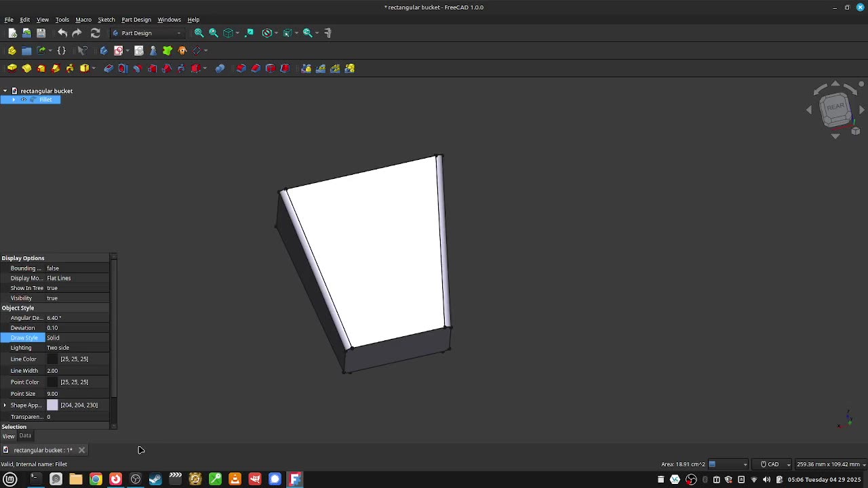Apply the Chamfer tool
Viewport: 868px width, 488px height.
[256, 68]
